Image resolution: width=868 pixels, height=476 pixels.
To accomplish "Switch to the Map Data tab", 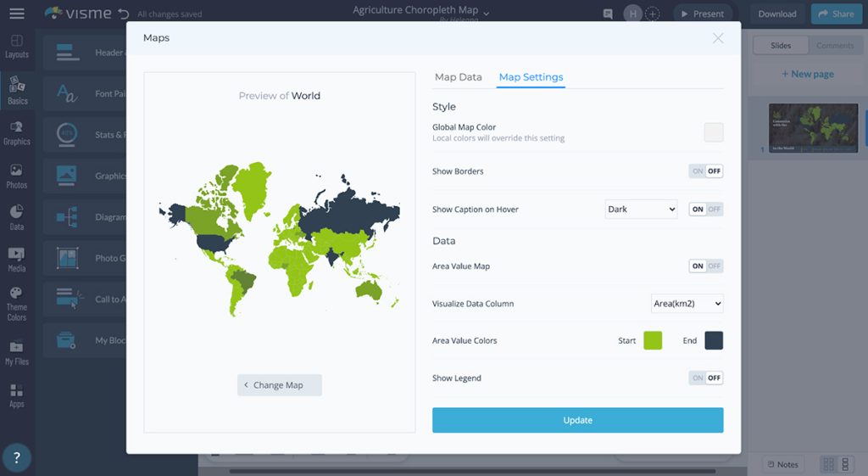I will pos(458,77).
